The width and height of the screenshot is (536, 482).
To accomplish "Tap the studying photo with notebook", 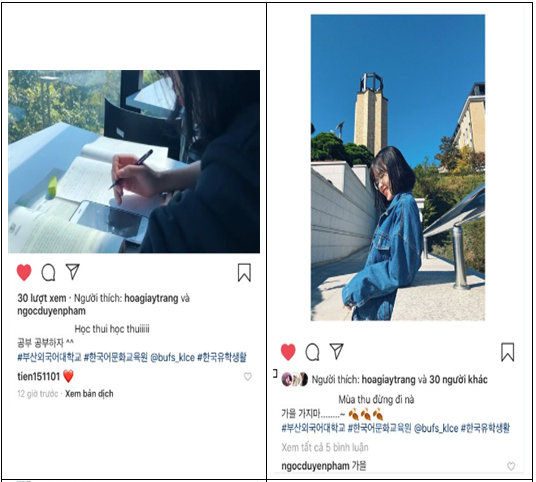I will 134,162.
